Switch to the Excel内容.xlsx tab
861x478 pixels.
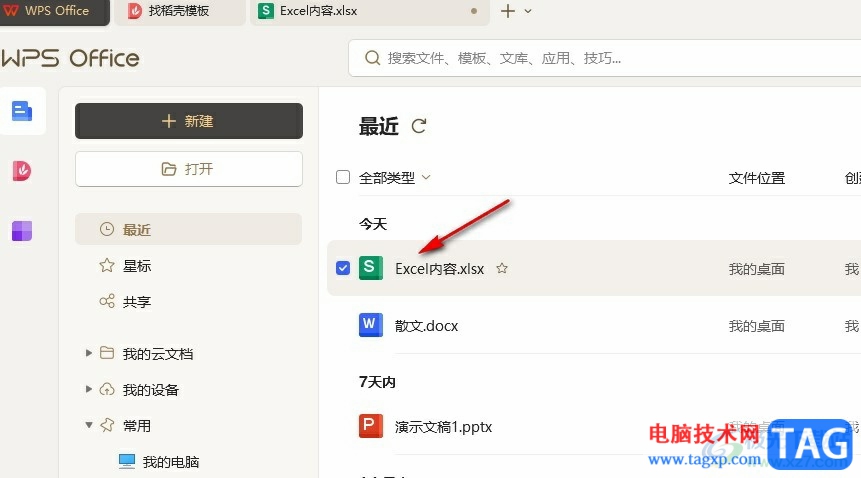[x=370, y=12]
